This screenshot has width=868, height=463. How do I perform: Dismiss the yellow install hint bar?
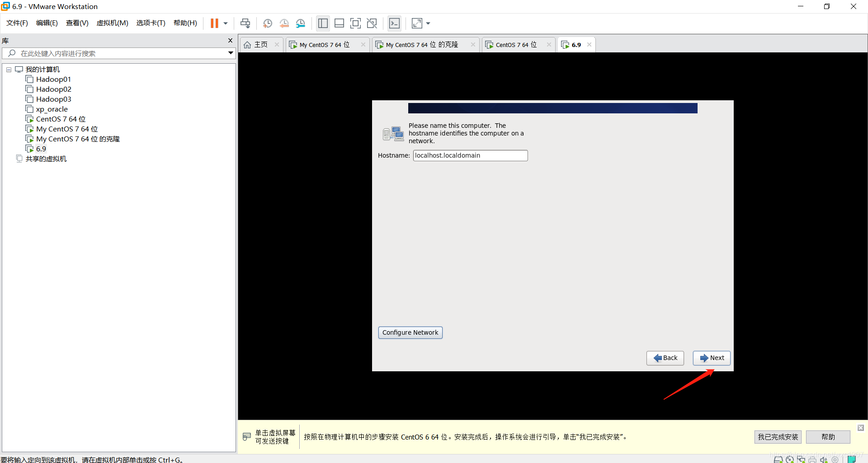(861, 428)
